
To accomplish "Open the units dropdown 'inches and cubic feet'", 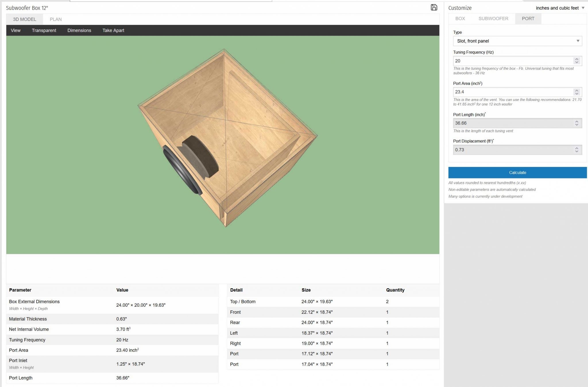I will coord(560,8).
